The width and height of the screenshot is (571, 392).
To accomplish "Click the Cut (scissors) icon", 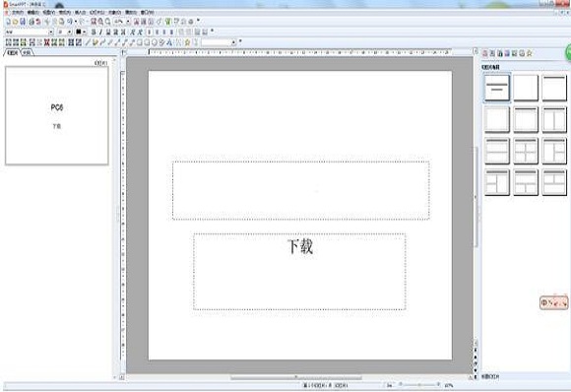I will [x=47, y=22].
